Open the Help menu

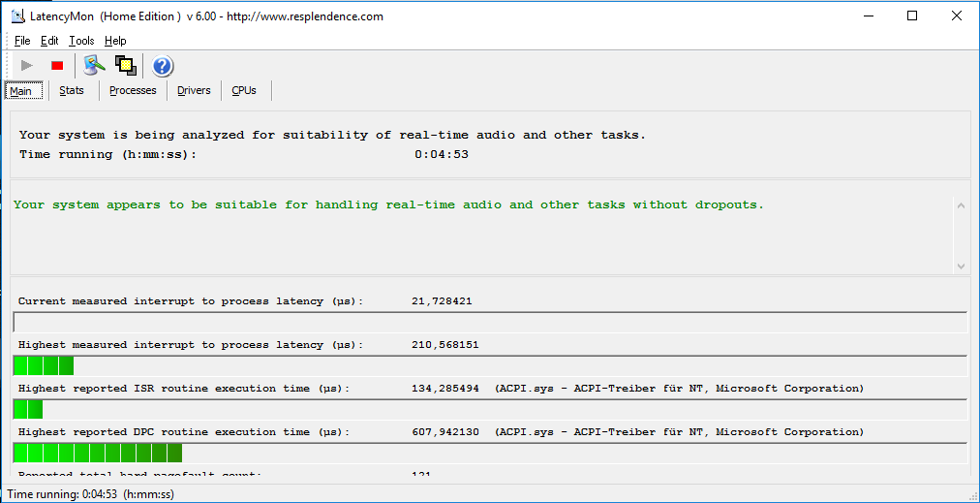tap(115, 41)
